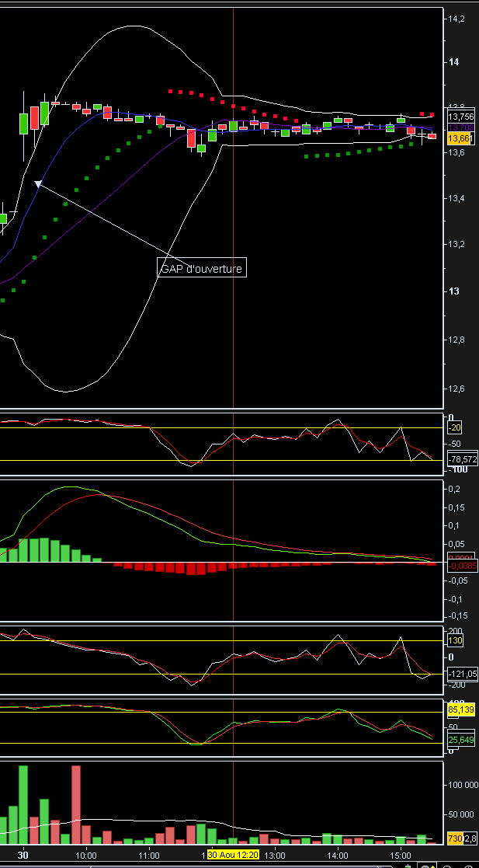Image resolution: width=479 pixels, height=868 pixels.
Task: Click the 13,756 upper band price label
Action: tap(461, 117)
